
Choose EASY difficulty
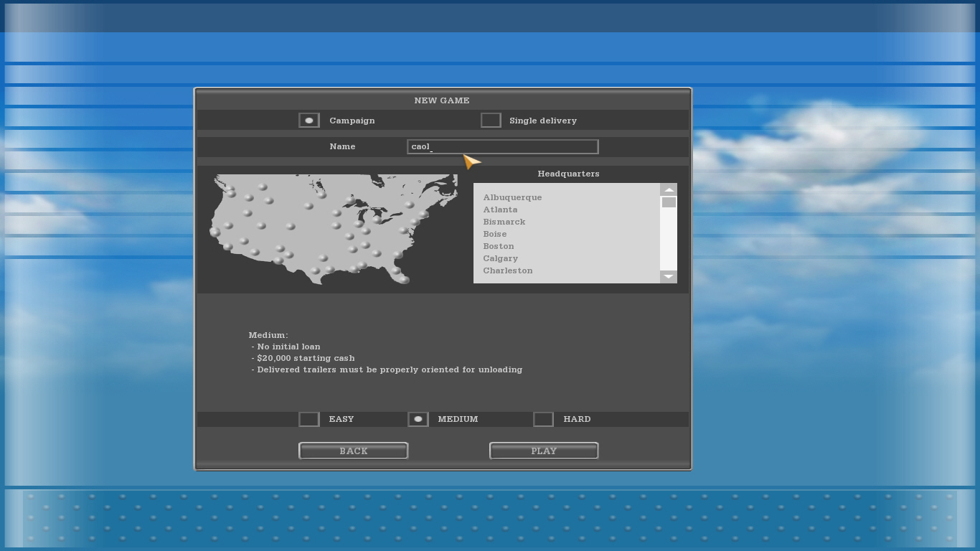(x=309, y=419)
